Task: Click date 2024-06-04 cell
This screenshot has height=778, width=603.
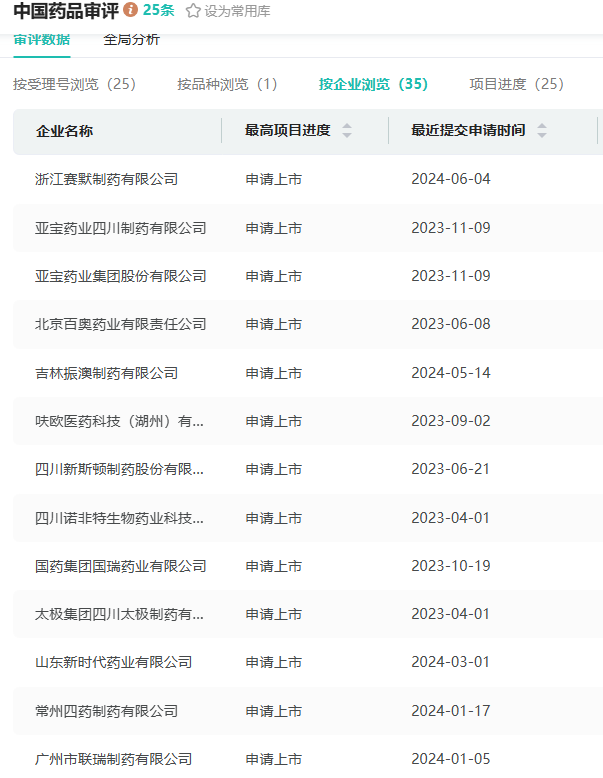Action: point(451,179)
